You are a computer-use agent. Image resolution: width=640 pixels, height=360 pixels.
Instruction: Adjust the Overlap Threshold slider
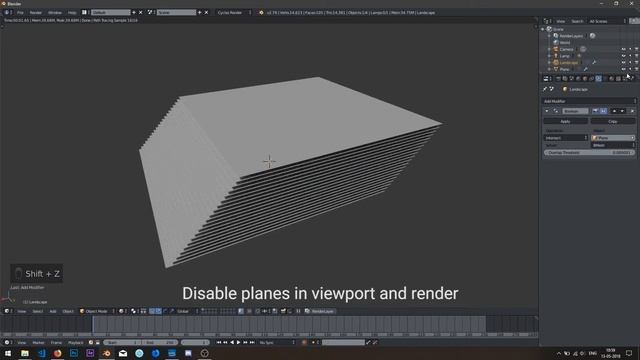coord(589,153)
